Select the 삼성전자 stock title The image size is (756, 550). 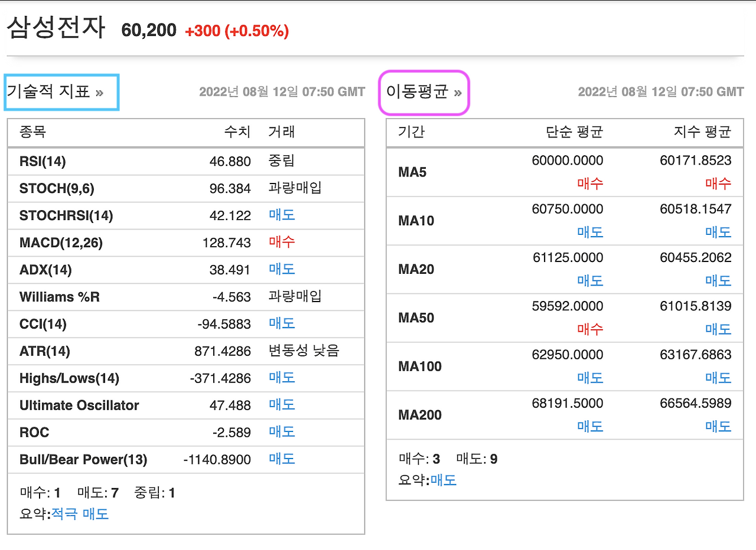click(56, 28)
